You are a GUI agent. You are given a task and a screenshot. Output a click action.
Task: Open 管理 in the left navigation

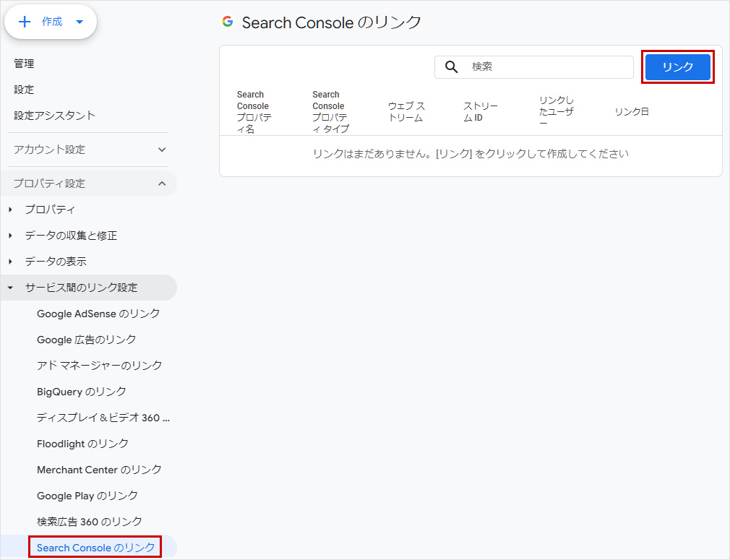coord(24,64)
